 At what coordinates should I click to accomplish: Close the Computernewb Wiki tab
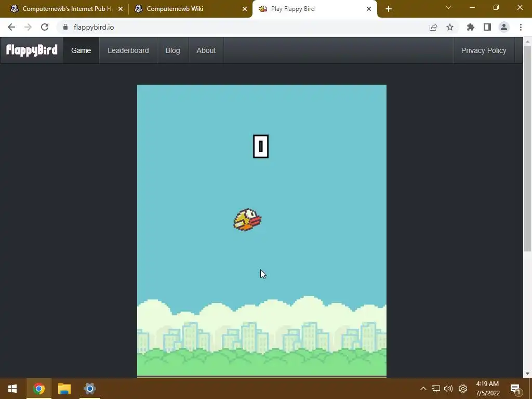point(245,9)
